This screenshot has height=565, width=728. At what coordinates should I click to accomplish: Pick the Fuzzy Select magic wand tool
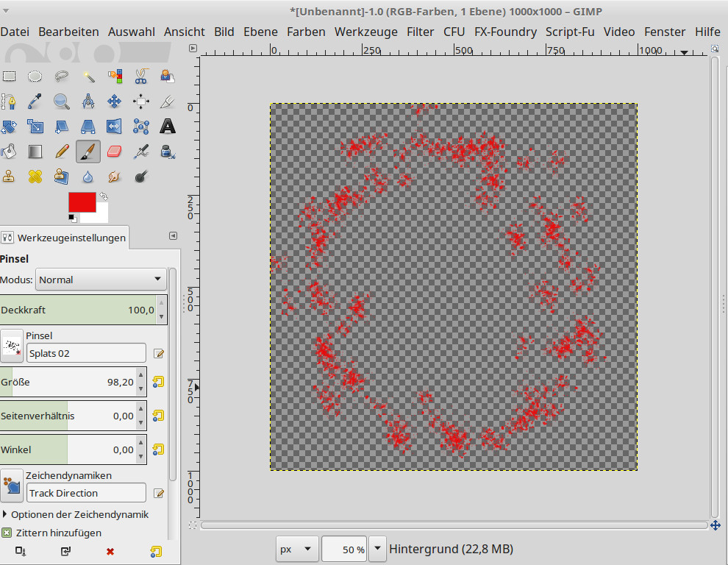(88, 76)
